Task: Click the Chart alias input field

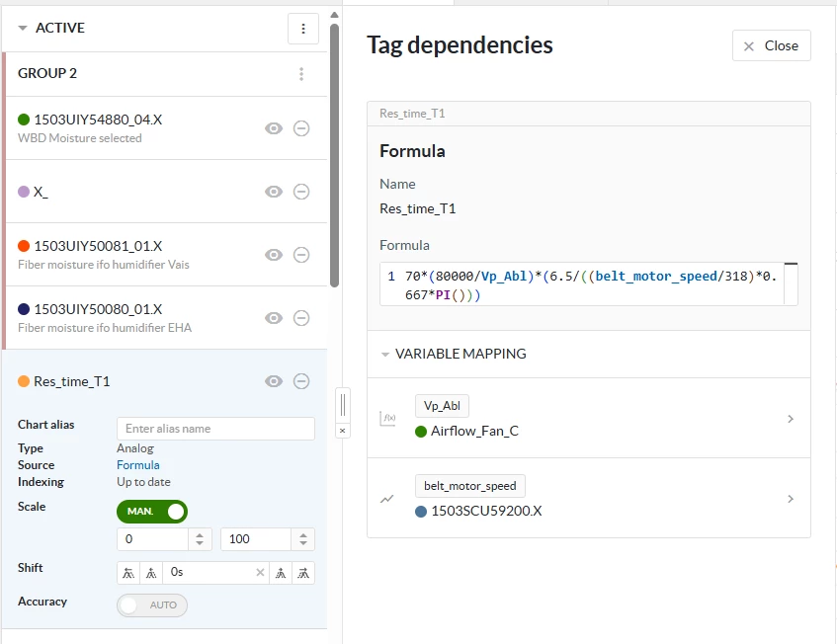Action: point(215,429)
